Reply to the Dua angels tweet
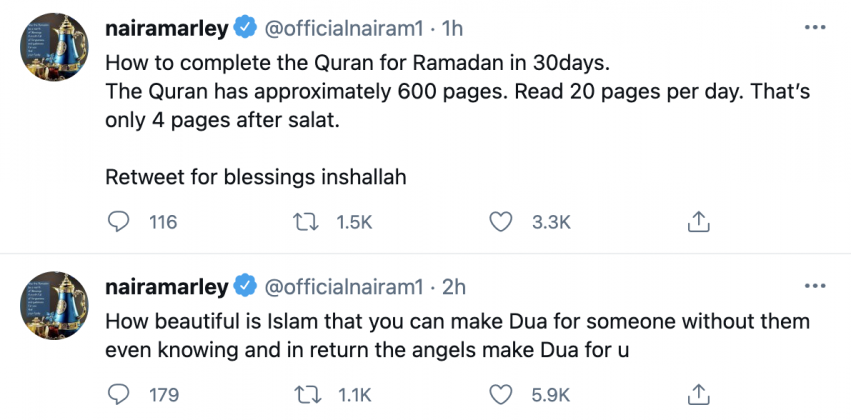The image size is (851, 420). point(119,393)
